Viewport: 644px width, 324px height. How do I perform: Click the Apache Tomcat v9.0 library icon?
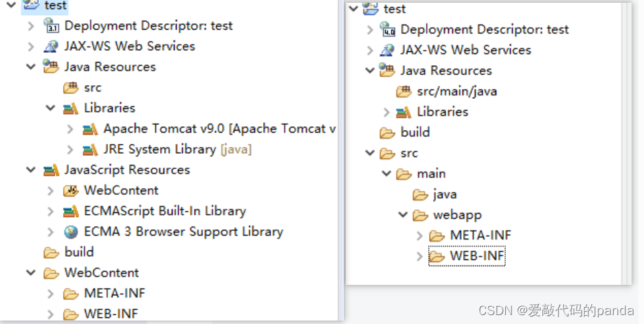click(x=90, y=129)
